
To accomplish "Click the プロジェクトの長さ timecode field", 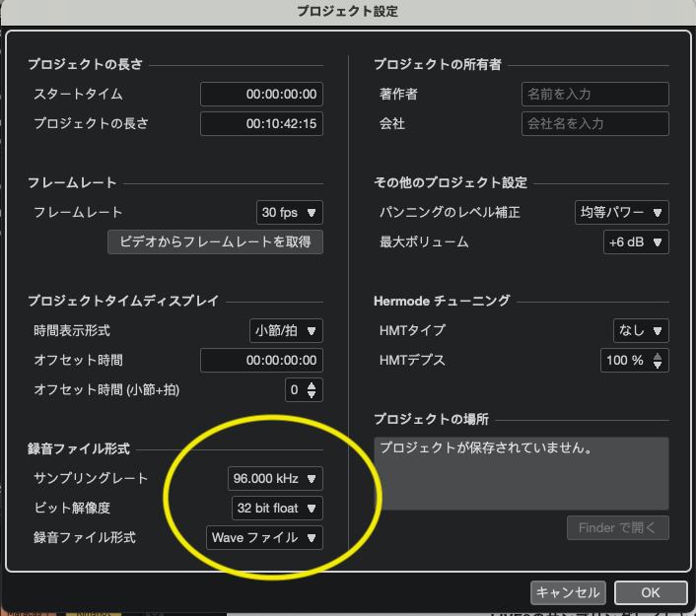I will coord(261,124).
